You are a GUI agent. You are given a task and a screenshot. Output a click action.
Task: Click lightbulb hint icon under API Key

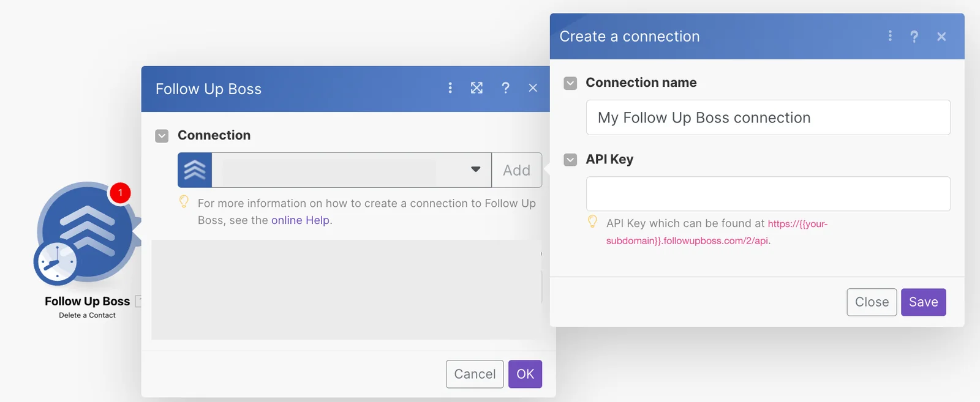[x=592, y=221]
